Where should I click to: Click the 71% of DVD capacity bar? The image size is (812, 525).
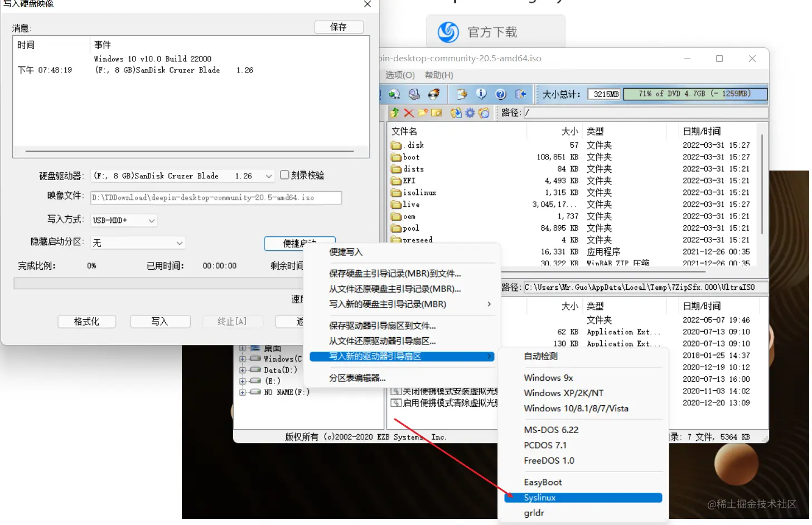[695, 94]
